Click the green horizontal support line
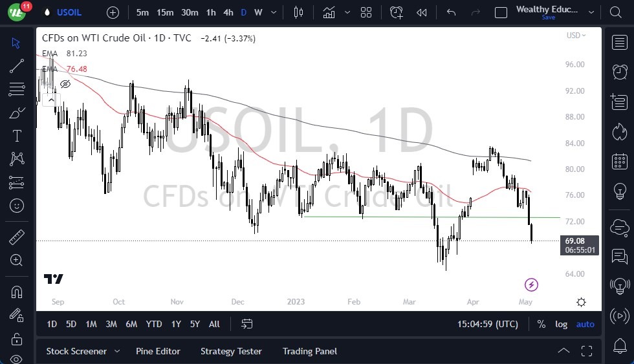Screen dimensions: 634x364 click(x=388, y=217)
